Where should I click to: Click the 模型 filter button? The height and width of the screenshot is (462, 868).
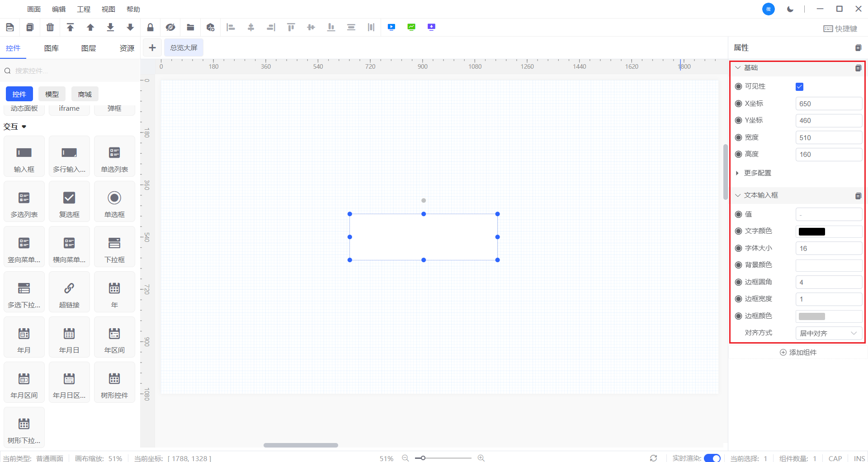[x=52, y=94]
